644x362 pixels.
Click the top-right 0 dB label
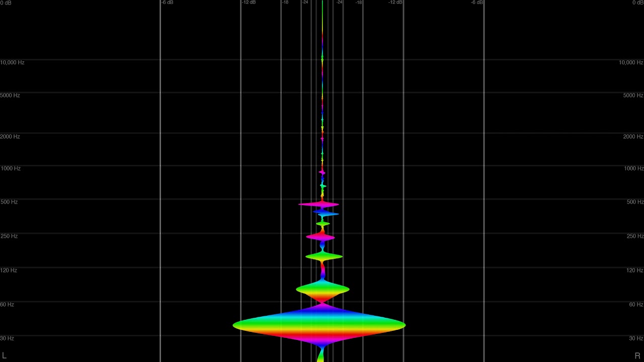(637, 3)
